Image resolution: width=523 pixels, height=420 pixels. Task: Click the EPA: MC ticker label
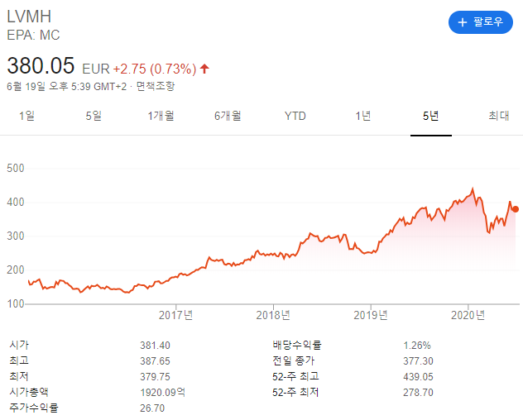(x=33, y=35)
